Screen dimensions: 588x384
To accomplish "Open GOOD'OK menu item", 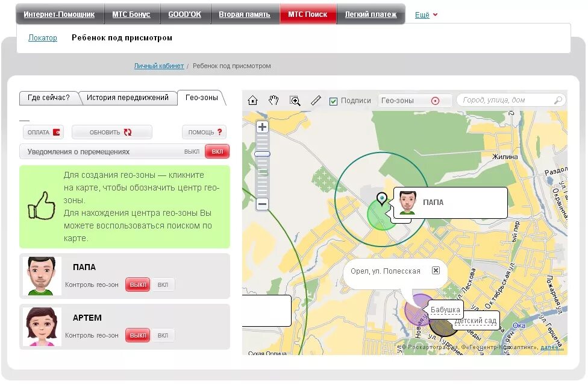I will pyautogui.click(x=184, y=14).
